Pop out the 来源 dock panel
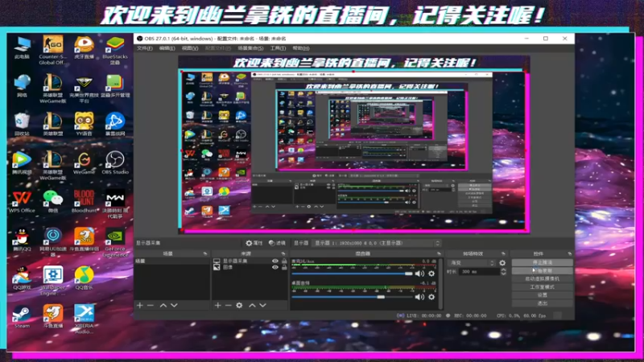Screen dimensions: 644x362 [283, 253]
